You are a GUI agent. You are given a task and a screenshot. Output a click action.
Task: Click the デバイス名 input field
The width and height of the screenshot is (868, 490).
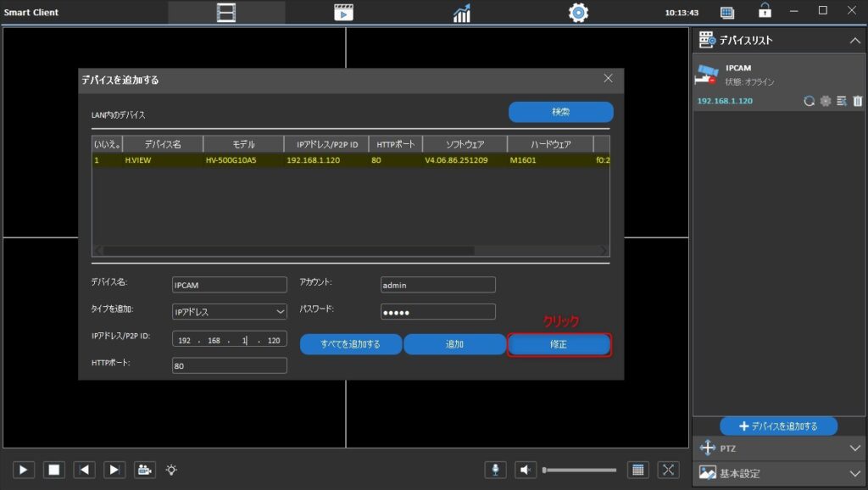coord(230,285)
